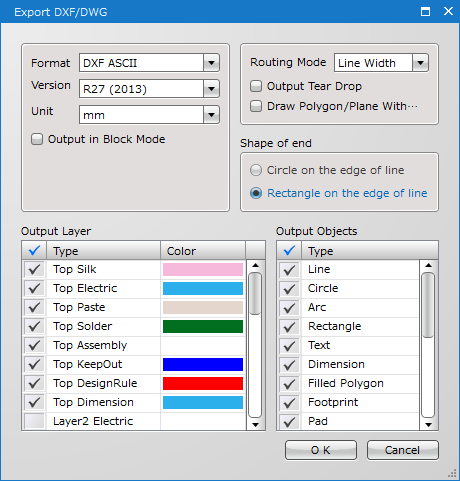Uncheck the Dimension object type
This screenshot has width=460, height=481.
(289, 364)
